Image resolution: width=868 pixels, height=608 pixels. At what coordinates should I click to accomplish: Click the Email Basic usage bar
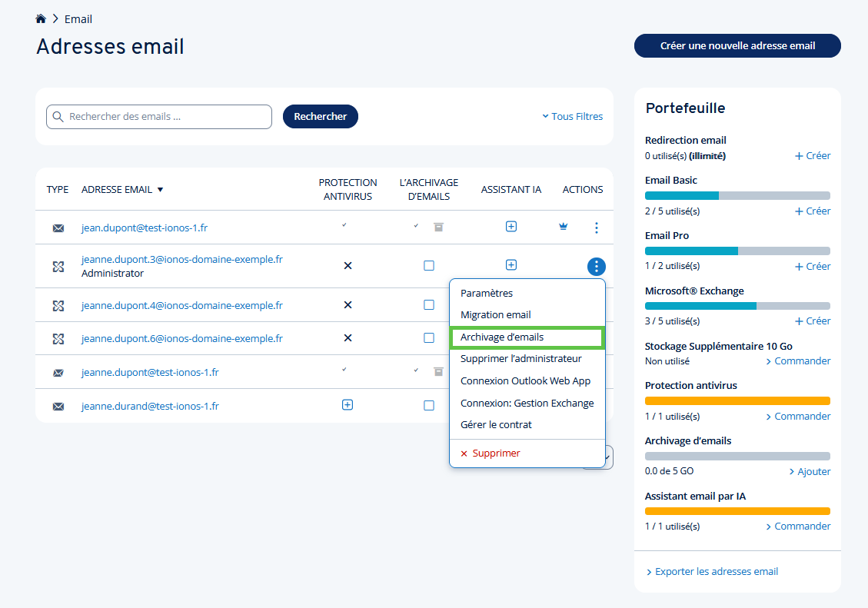pyautogui.click(x=737, y=195)
